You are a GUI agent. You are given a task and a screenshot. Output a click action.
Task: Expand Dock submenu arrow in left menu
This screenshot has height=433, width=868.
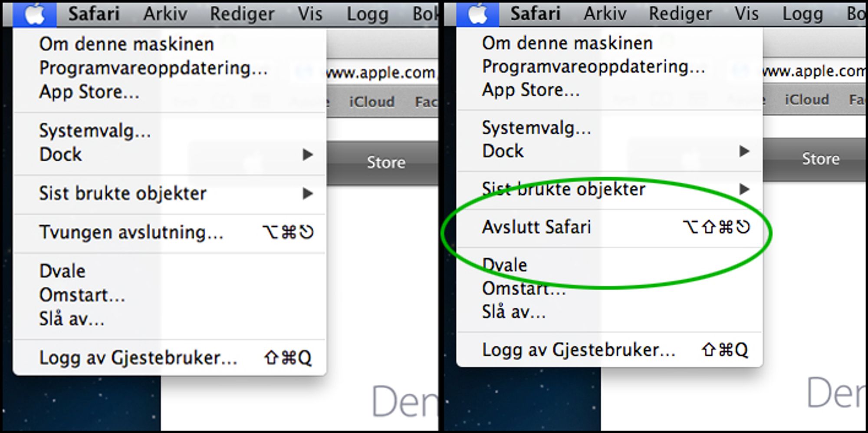tap(308, 155)
